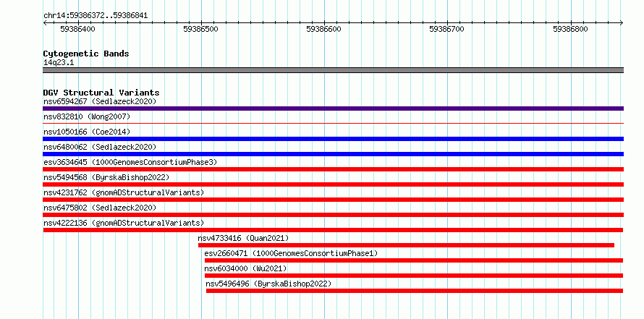Screen dimensions: 644x319
Task: Click the thin red nsv832810 variant line
Action: [333, 123]
